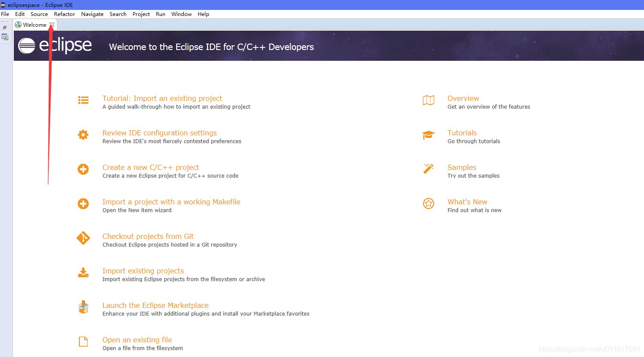The height and width of the screenshot is (357, 644).
Task: Click 'Find out what is new' text
Action: (474, 210)
